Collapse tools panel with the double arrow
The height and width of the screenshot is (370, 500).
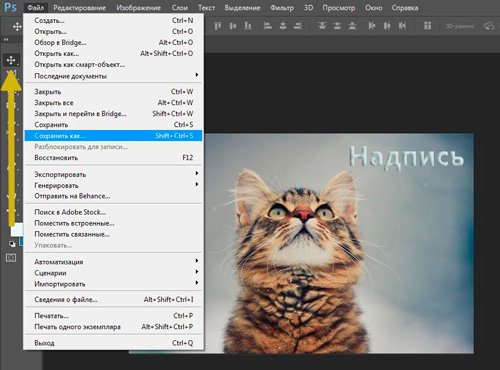point(6,40)
